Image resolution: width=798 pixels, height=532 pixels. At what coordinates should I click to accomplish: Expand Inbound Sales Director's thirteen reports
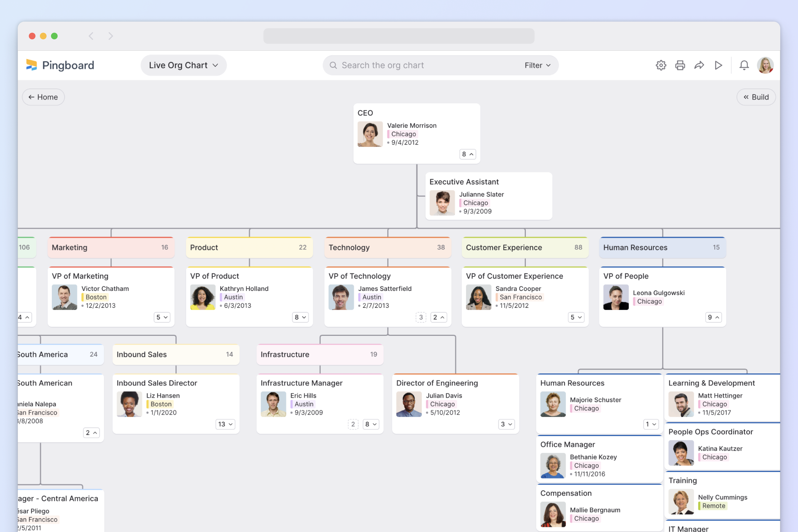225,424
